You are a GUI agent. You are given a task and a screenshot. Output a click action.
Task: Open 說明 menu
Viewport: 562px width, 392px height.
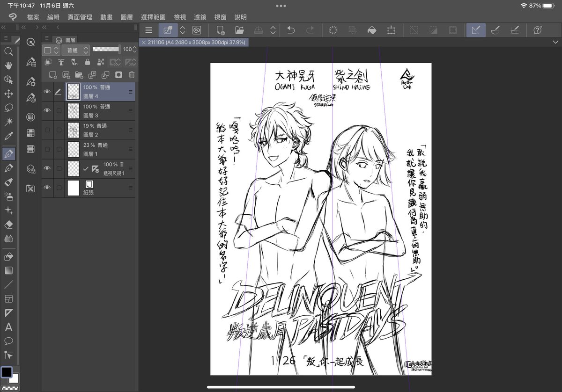(241, 17)
